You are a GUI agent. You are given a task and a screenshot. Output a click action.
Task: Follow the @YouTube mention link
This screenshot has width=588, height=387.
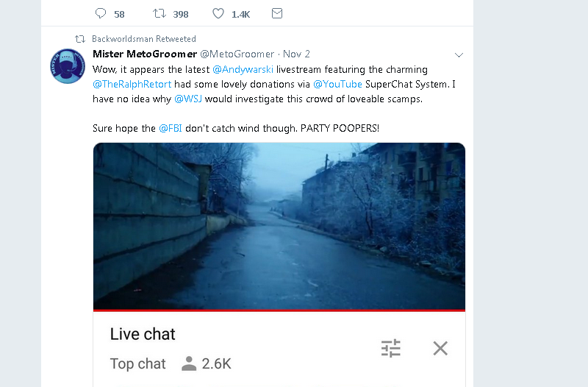(337, 84)
